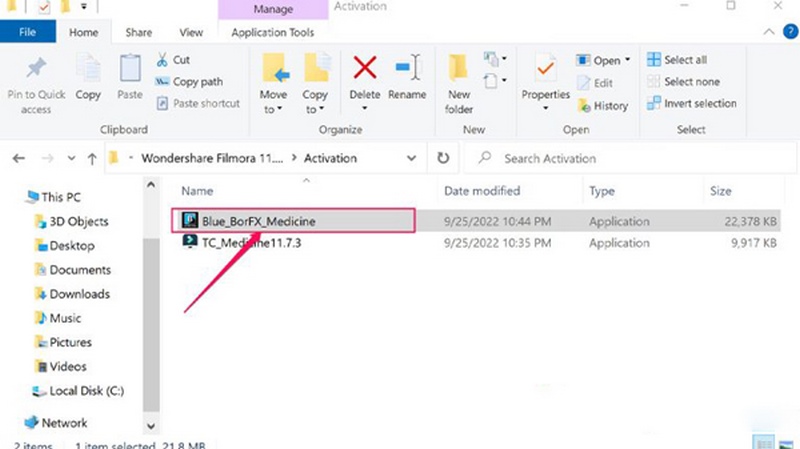
Task: Click navigation pane scrollbar up arrow
Action: (x=151, y=186)
